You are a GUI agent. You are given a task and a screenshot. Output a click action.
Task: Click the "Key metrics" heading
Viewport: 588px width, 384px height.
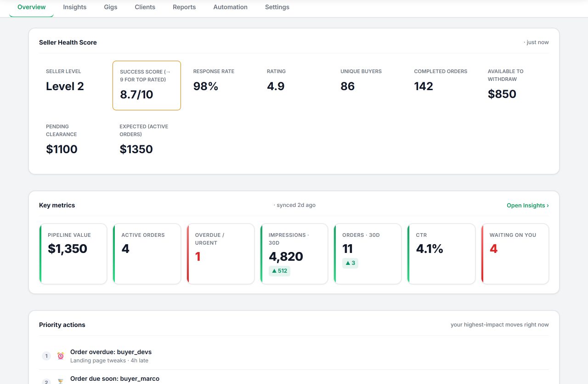click(57, 205)
